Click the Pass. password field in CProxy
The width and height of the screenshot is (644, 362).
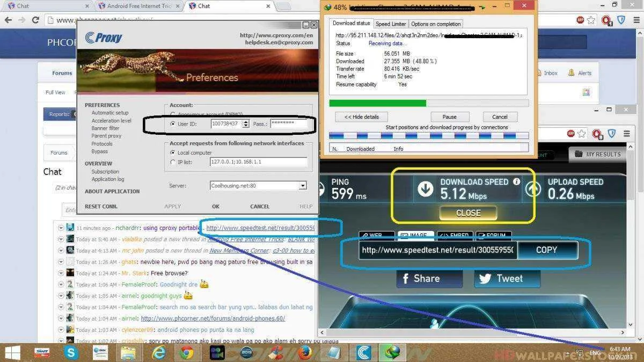point(289,124)
